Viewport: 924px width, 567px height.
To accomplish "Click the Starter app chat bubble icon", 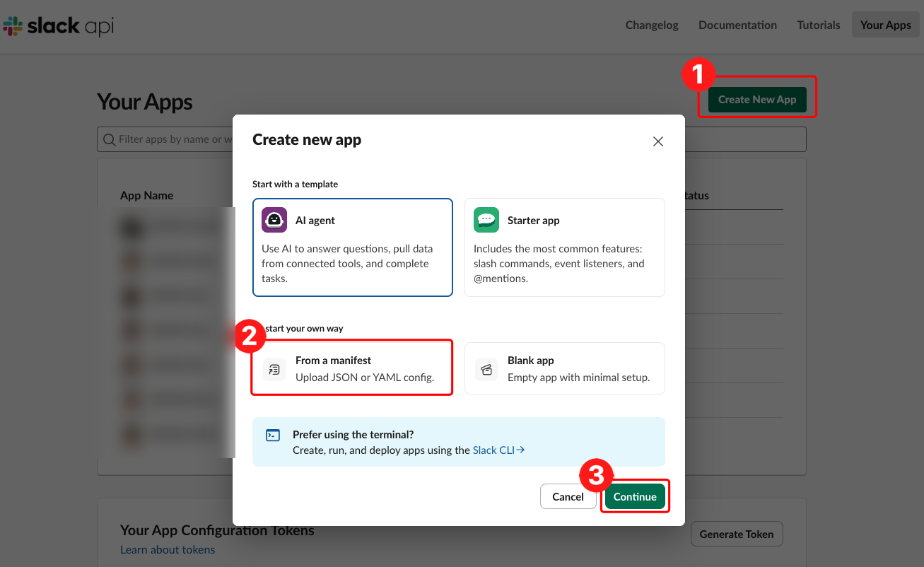I will pos(486,220).
